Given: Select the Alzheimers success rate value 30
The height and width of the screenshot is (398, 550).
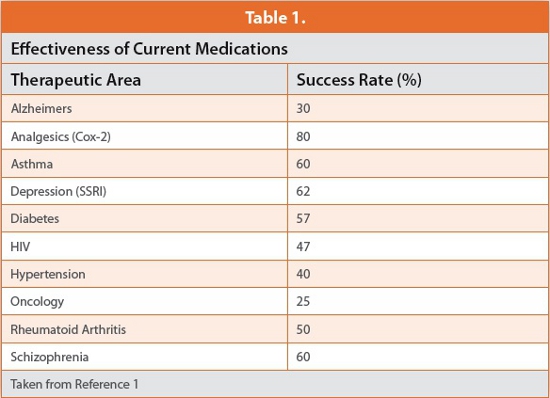Looking at the screenshot, I should (303, 108).
